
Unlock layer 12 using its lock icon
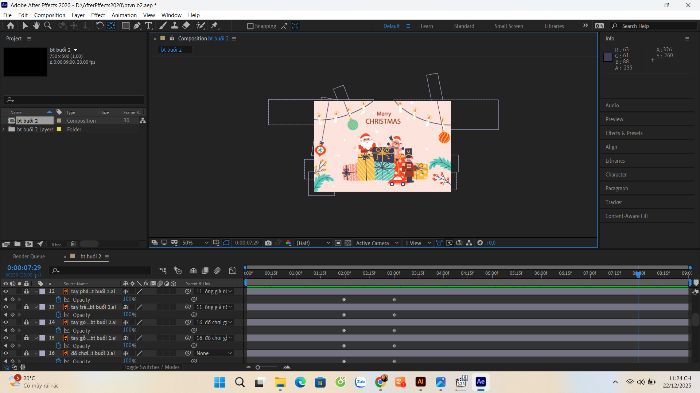pyautogui.click(x=26, y=291)
